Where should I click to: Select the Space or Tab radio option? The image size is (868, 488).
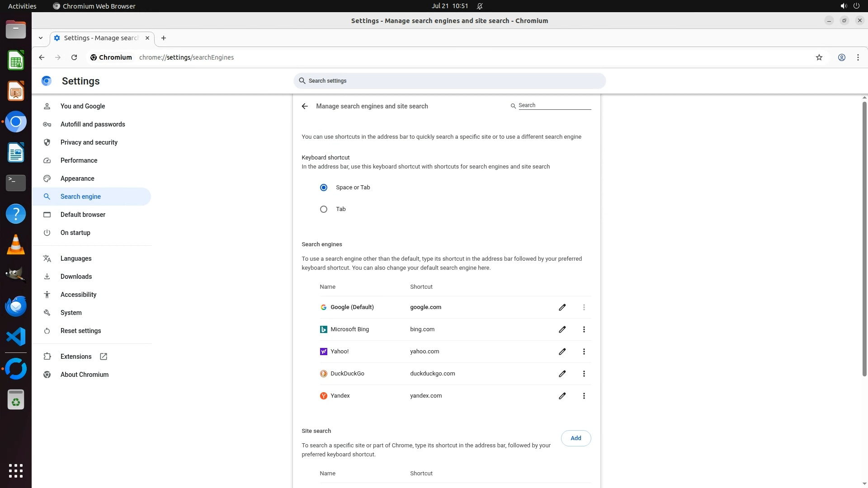point(324,188)
